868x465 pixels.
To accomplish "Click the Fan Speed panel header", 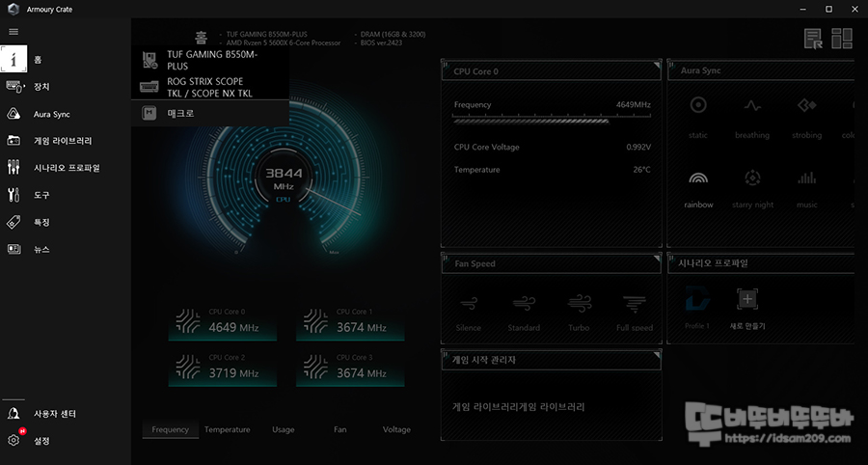I will tap(552, 264).
